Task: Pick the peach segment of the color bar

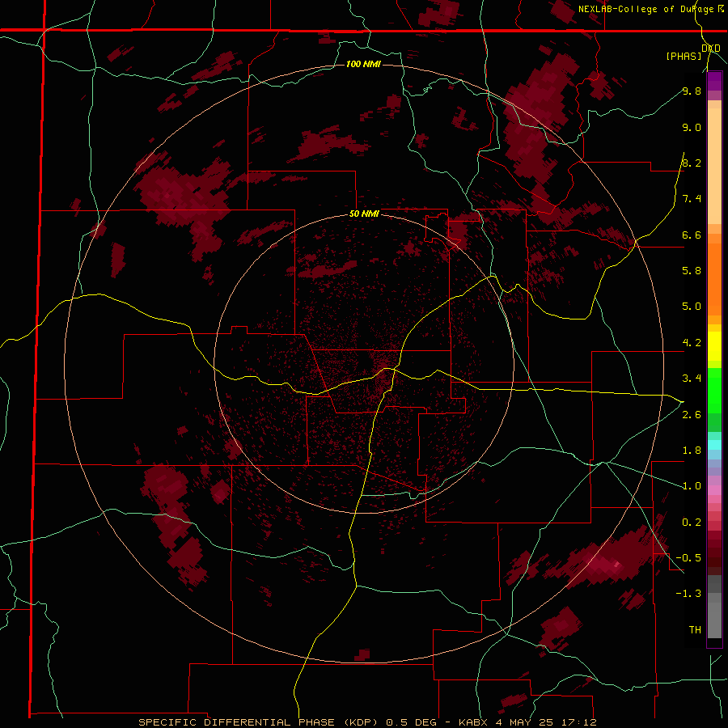Action: coord(714,163)
